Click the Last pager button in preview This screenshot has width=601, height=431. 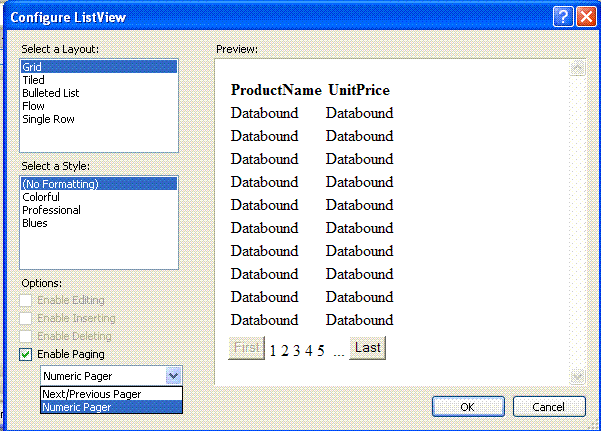(x=367, y=348)
